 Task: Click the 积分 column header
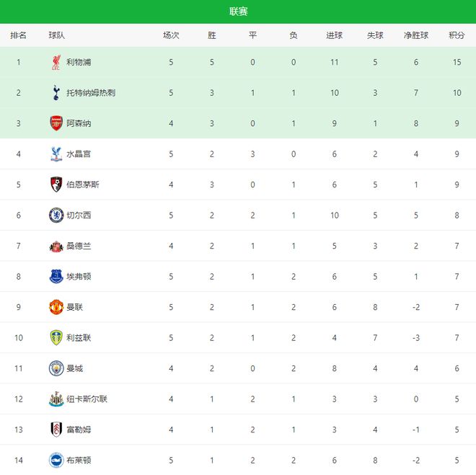[457, 35]
